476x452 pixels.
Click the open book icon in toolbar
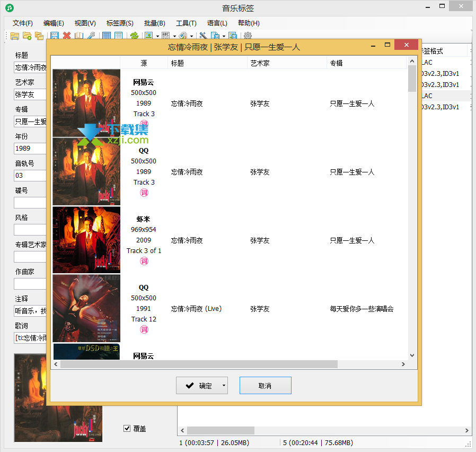[79, 36]
